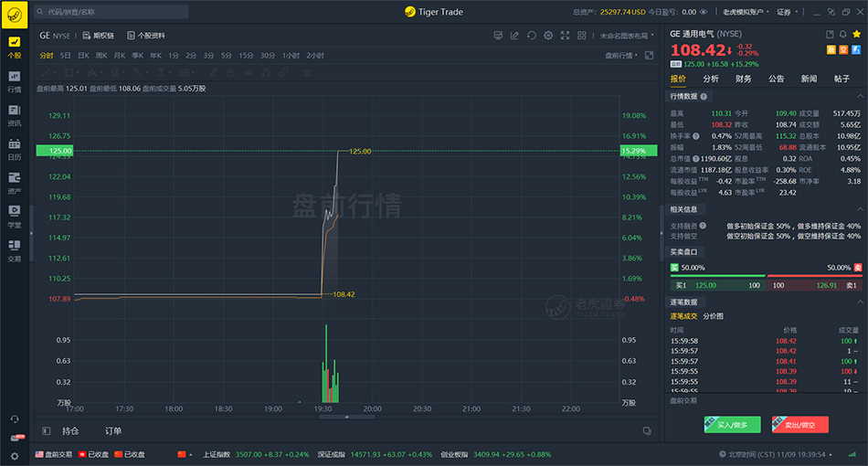Open the 老虎模拟账户 account dropdown
This screenshot has height=466, width=868.
746,12
